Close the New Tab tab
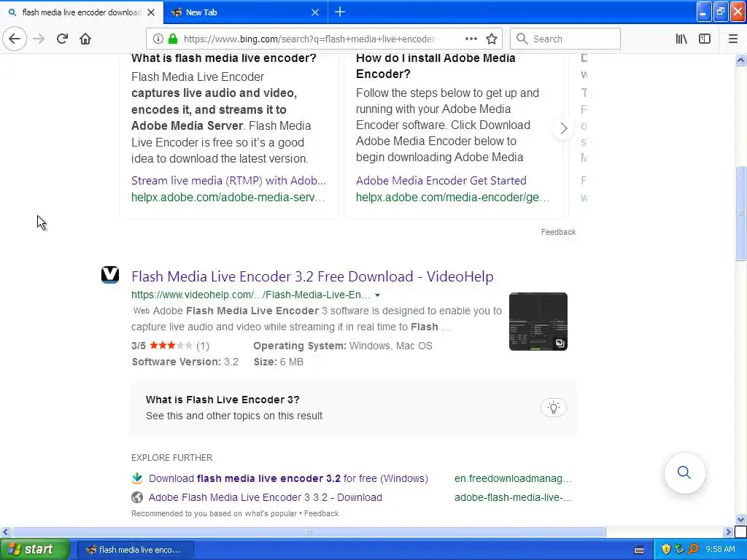The width and height of the screenshot is (747, 560). click(x=315, y=12)
